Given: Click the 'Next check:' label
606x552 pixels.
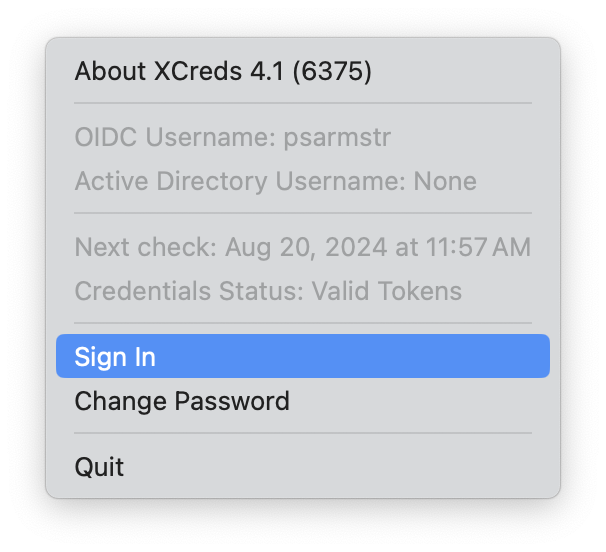Looking at the screenshot, I should (x=146, y=247).
